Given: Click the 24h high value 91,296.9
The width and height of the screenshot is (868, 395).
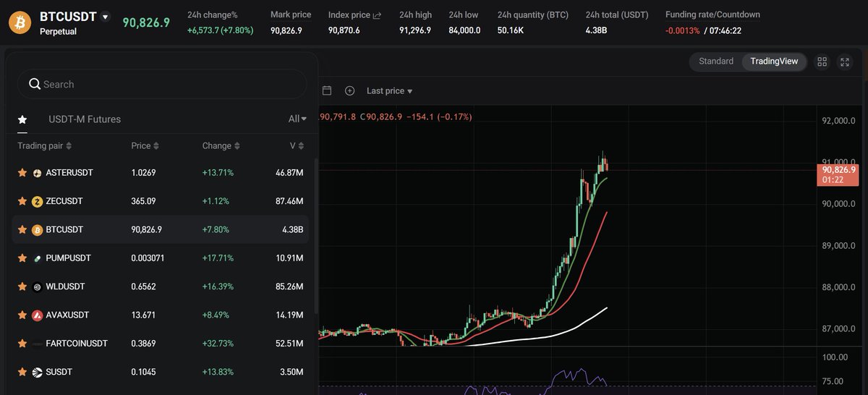Looking at the screenshot, I should coord(414,30).
